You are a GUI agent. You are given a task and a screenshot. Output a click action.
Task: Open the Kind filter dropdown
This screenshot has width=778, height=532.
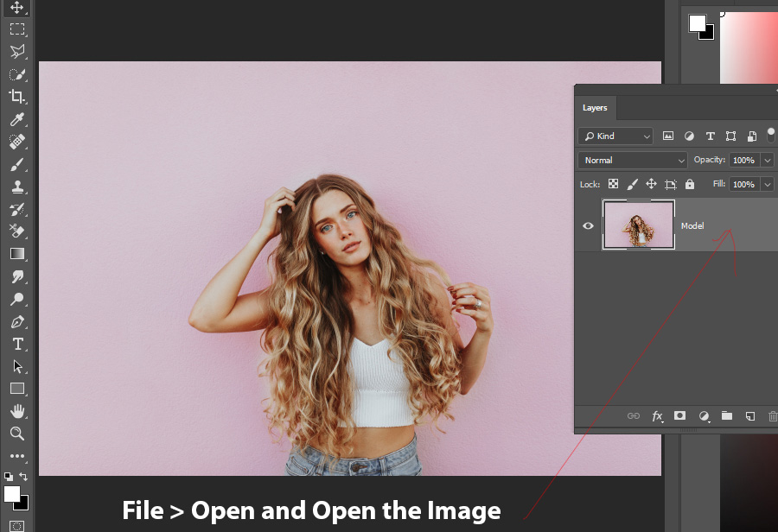pyautogui.click(x=615, y=136)
